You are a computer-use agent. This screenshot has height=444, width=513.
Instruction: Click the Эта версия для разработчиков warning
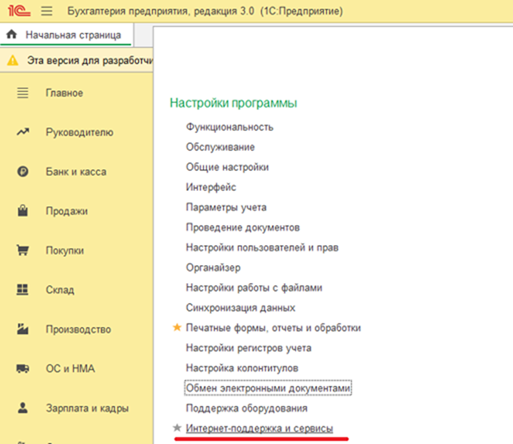[x=90, y=60]
